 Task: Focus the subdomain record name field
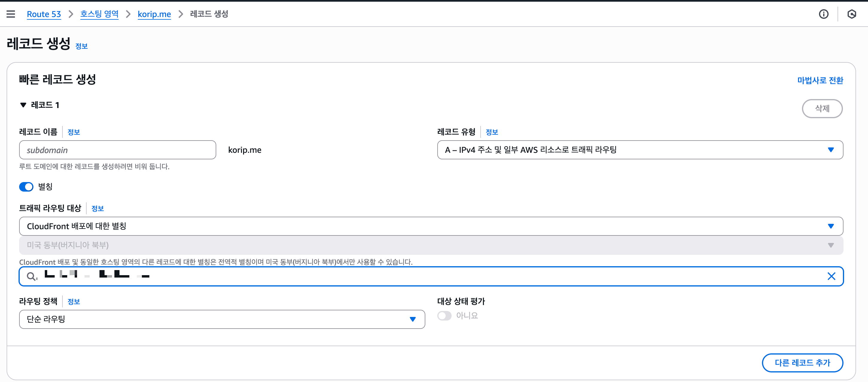tap(117, 150)
